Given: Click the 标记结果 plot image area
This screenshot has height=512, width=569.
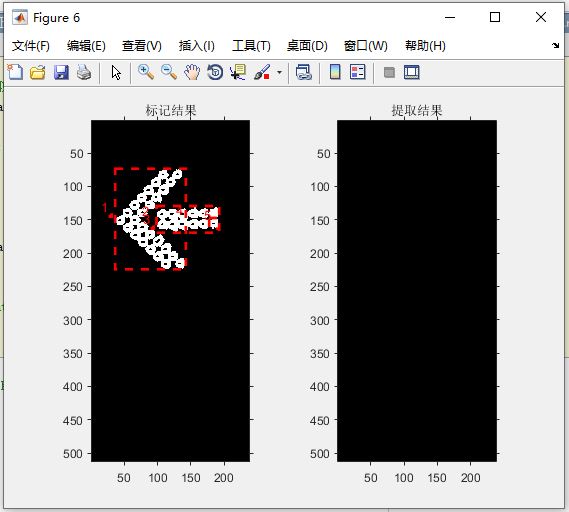Looking at the screenshot, I should pyautogui.click(x=171, y=291).
